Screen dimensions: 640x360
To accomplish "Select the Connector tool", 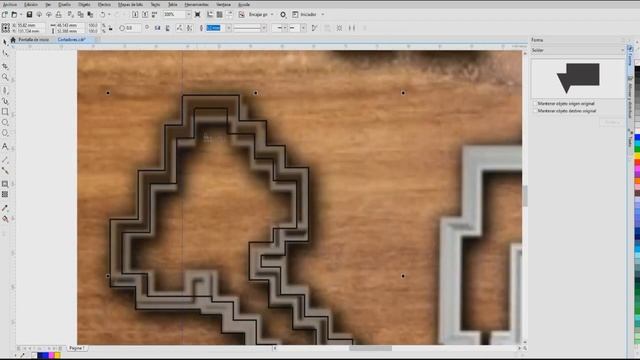I will [5, 170].
